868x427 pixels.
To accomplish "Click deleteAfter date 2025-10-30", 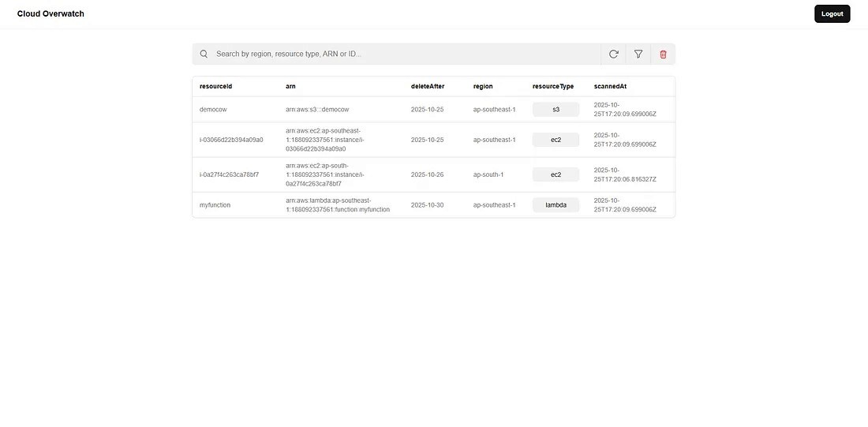I will click(x=428, y=205).
